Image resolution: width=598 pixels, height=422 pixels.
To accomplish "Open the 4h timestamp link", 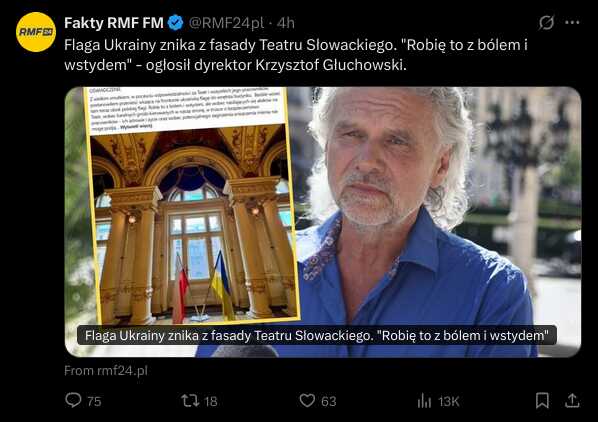I will pyautogui.click(x=286, y=23).
